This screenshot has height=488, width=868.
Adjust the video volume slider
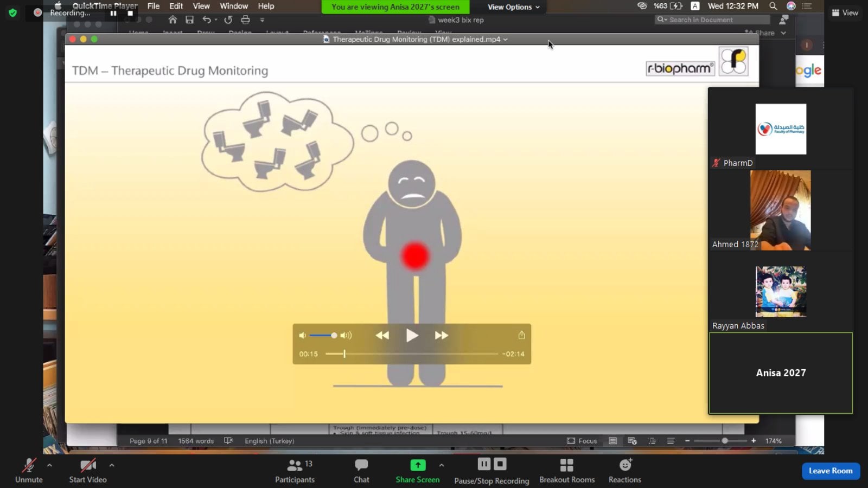[334, 336]
